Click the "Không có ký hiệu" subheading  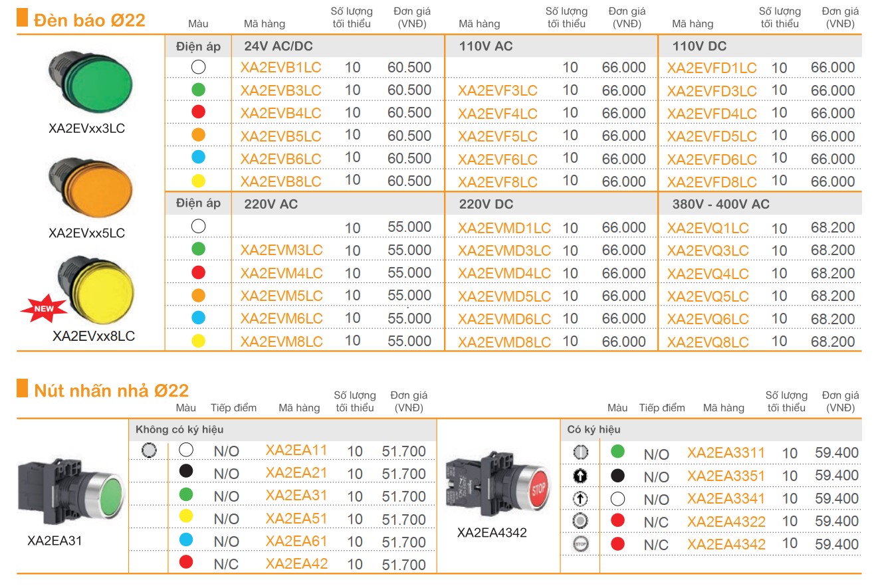pyautogui.click(x=179, y=429)
